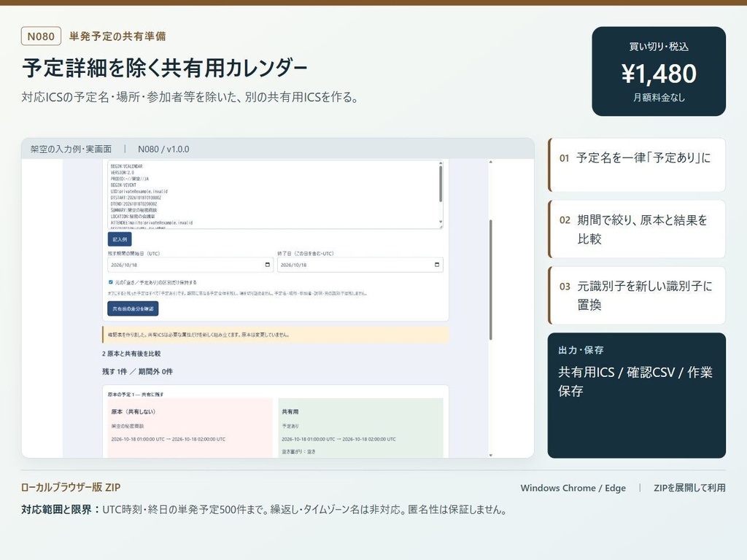The image size is (747, 560).
Task: Click the 記入例 sample button
Action: point(120,239)
